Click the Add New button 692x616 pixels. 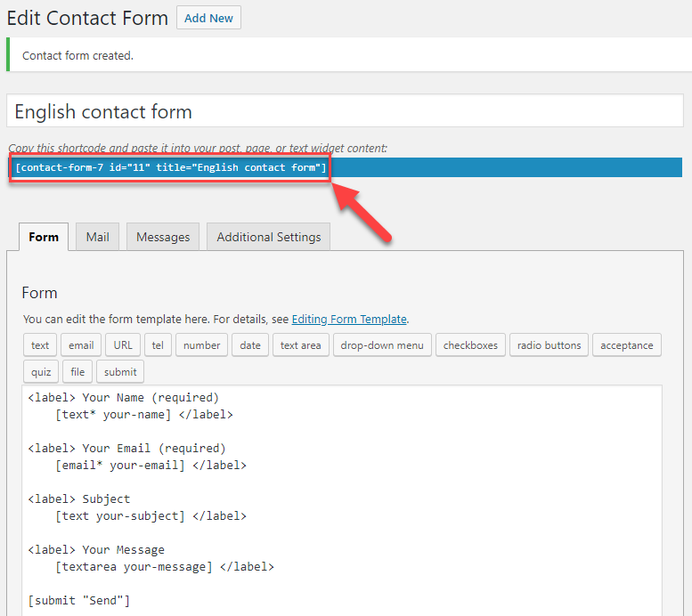(x=208, y=18)
